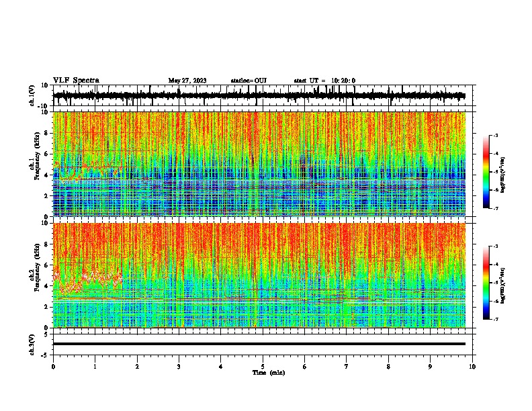Click the "5" tick on ch.3(V) axis
The height and width of the screenshot is (411, 532).
[x=47, y=334]
